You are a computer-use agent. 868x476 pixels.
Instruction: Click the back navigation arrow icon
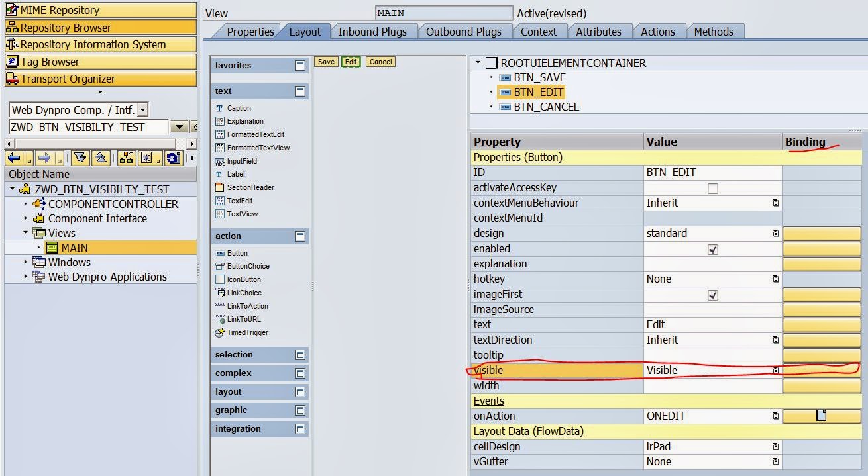[14, 158]
